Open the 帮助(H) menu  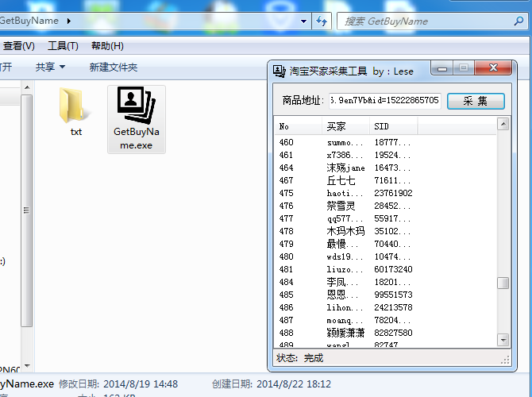(107, 46)
